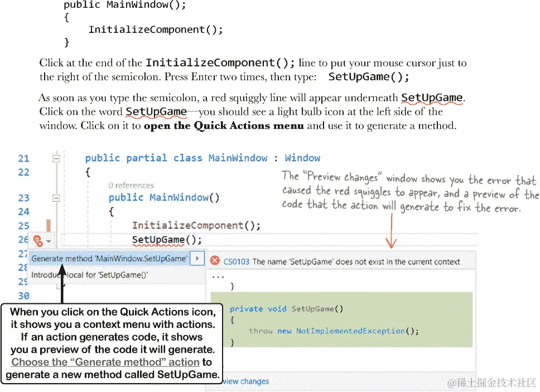Click 'NotImplementedException' in the preview code

(x=350, y=331)
